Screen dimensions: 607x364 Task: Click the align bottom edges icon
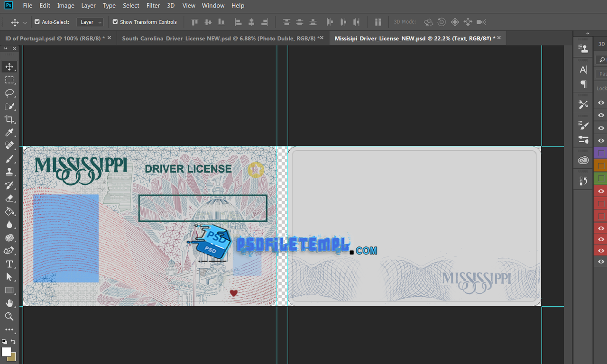(221, 22)
